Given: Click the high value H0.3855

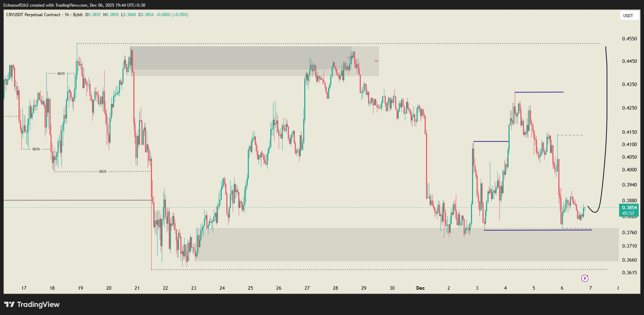Looking at the screenshot, I should (x=111, y=15).
